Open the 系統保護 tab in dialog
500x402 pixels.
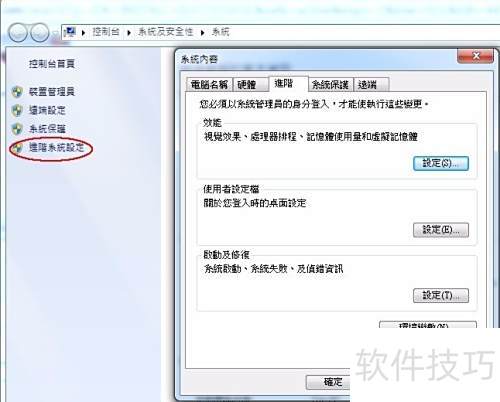point(330,85)
